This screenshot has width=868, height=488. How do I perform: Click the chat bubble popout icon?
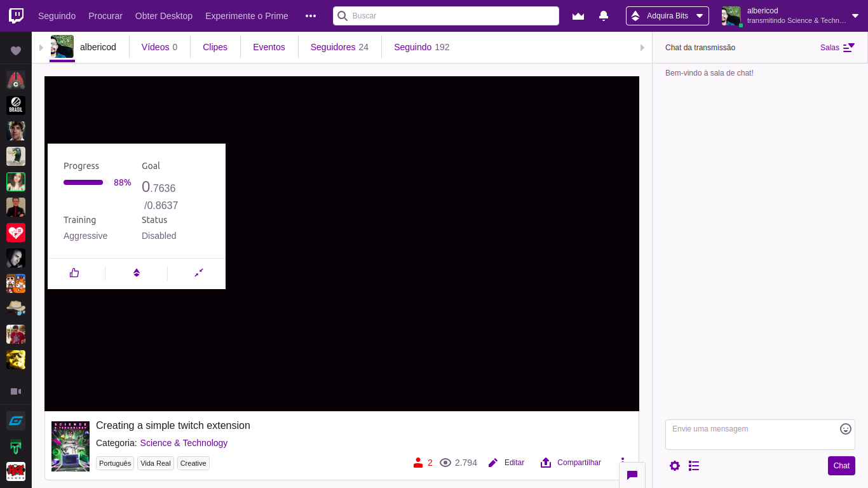coord(632,475)
